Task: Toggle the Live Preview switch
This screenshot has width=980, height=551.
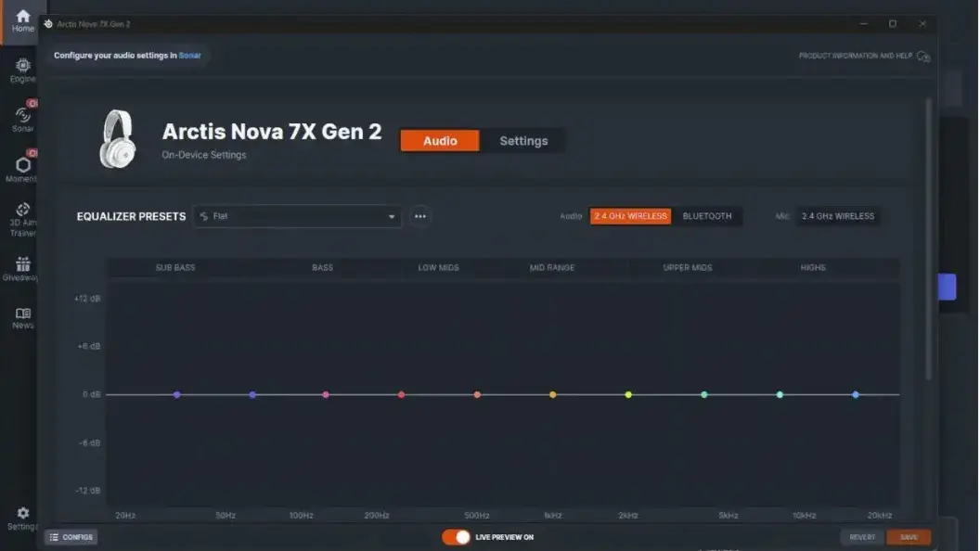Action: [456, 537]
